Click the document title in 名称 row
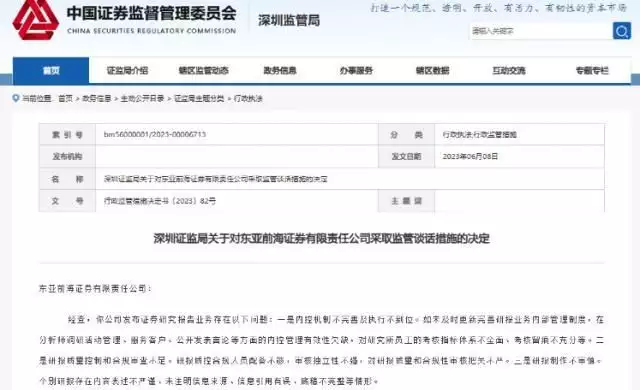This screenshot has width=640, height=390. (x=216, y=179)
